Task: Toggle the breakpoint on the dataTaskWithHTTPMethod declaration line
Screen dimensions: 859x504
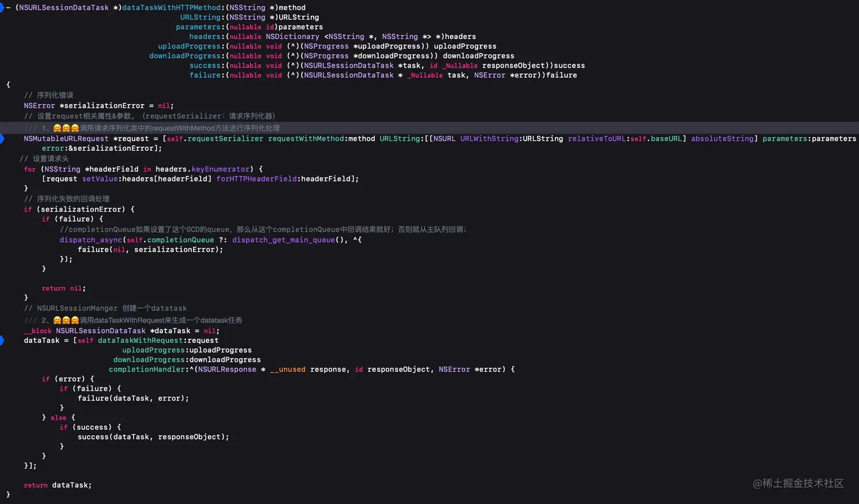Action: coord(2,7)
